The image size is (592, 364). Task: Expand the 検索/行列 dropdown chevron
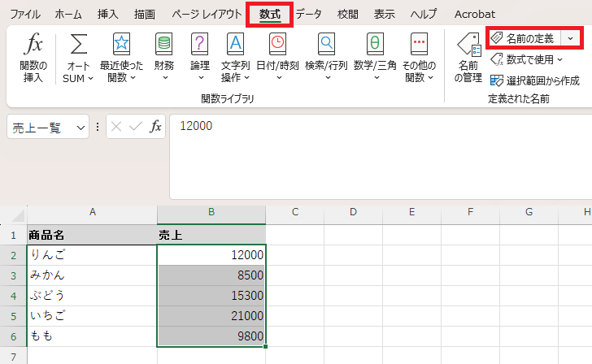coord(328,78)
